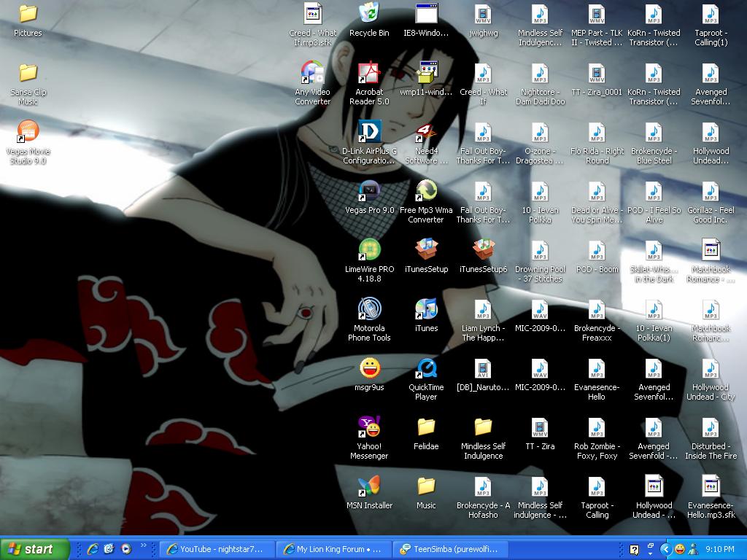Viewport: 747px width, 560px height.
Task: Switch to My Lion King Forum window
Action: click(x=333, y=549)
